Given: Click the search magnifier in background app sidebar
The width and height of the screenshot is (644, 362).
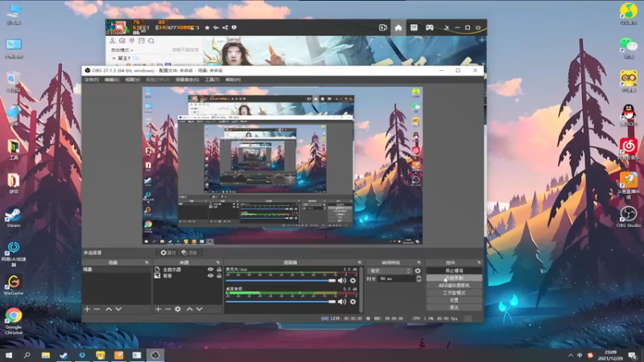Looking at the screenshot, I should click(x=151, y=41).
